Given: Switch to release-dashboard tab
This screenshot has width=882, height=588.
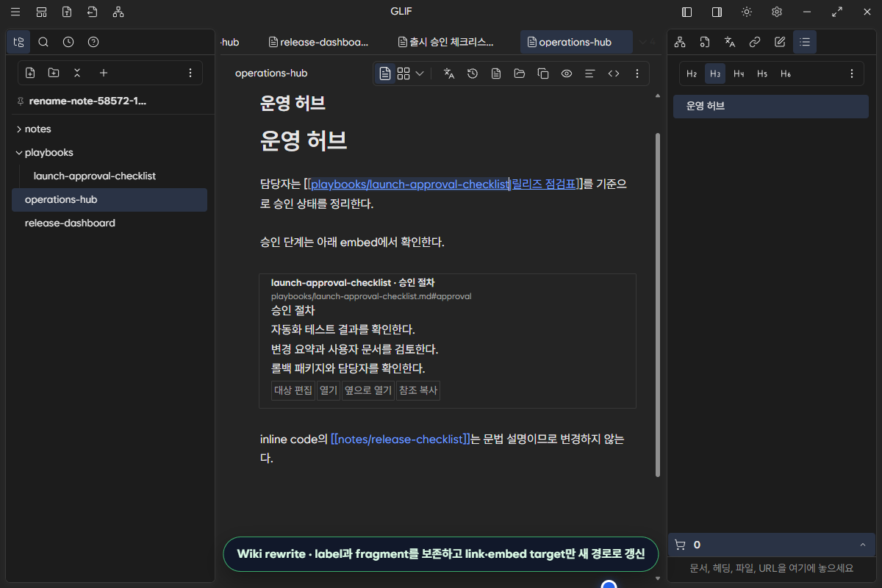Looking at the screenshot, I should (x=319, y=42).
